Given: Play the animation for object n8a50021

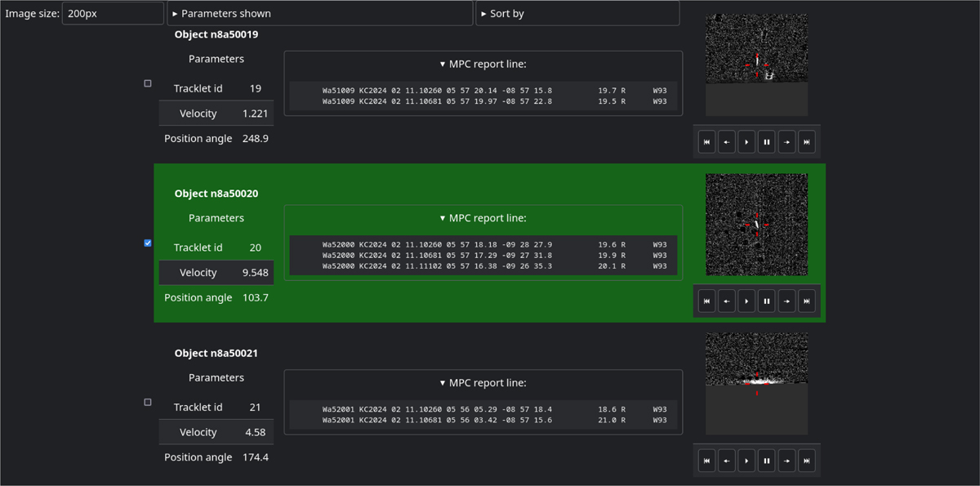Looking at the screenshot, I should pyautogui.click(x=746, y=461).
